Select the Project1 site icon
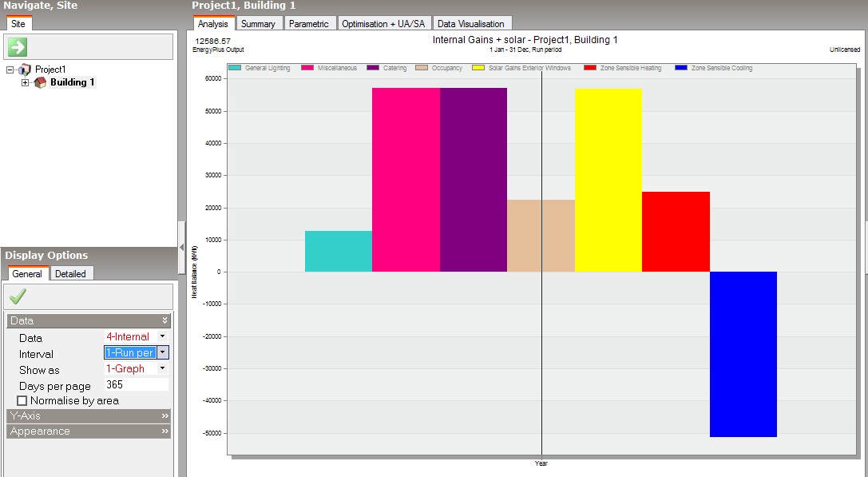 25,70
